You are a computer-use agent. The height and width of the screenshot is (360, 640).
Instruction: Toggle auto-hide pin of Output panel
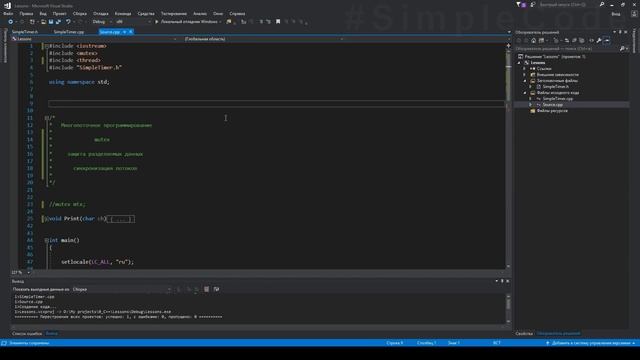click(502, 281)
